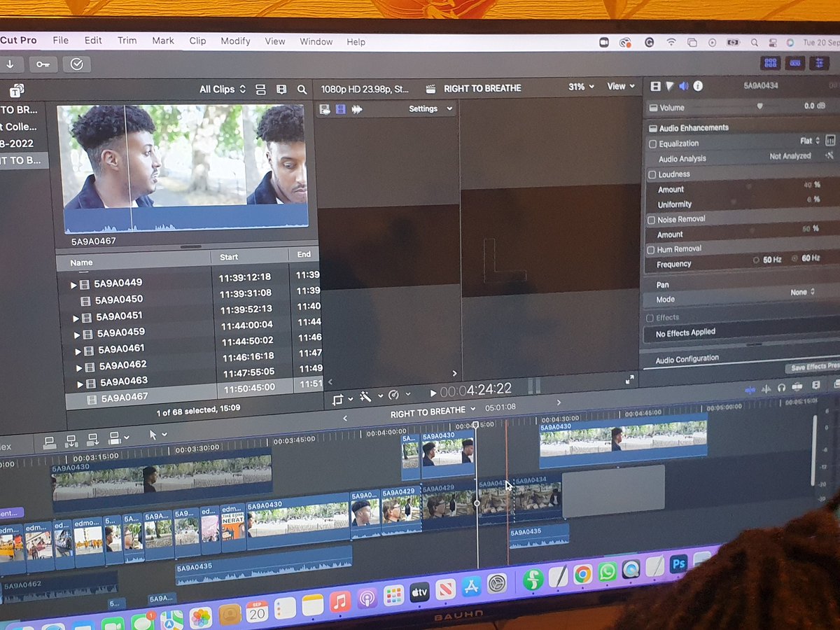
Task: Open the File menu
Action: tap(61, 40)
